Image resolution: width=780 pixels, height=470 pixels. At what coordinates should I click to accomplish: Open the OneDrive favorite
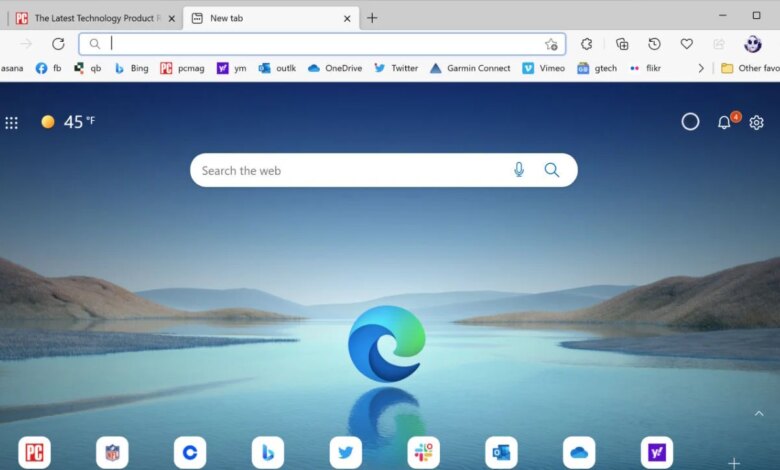(335, 69)
